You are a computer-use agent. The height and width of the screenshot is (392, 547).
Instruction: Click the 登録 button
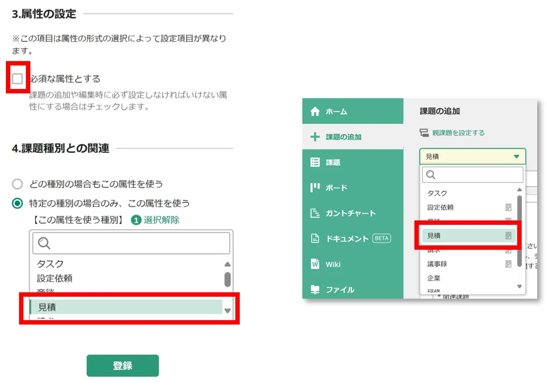(x=122, y=366)
